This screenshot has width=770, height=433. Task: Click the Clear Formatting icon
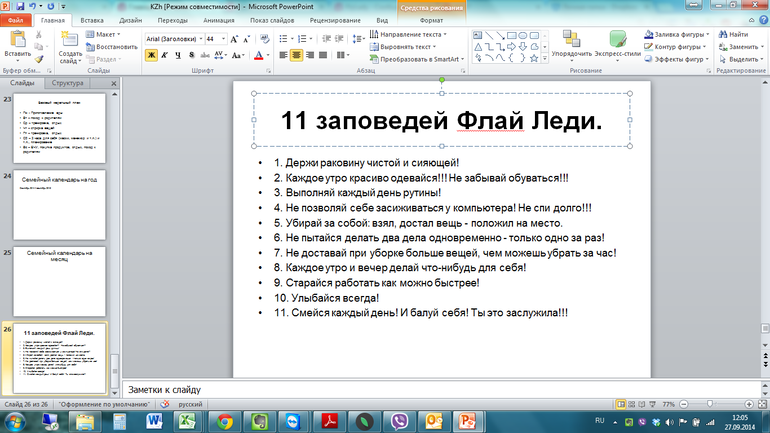click(265, 38)
